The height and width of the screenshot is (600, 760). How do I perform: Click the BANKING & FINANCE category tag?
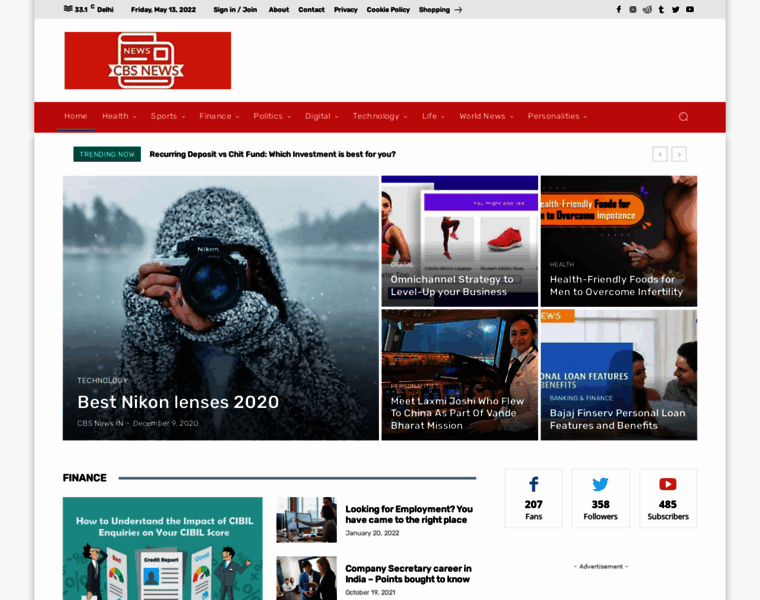581,398
